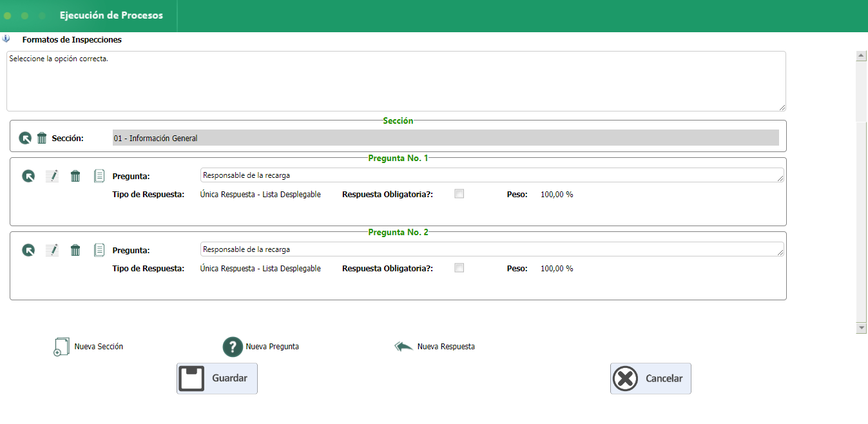Click the arrow icon for Pregunta No. 1
The height and width of the screenshot is (424, 868).
(x=28, y=176)
